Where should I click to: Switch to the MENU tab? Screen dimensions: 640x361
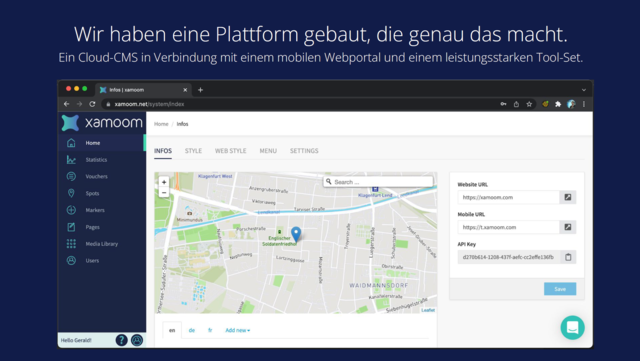click(x=268, y=151)
